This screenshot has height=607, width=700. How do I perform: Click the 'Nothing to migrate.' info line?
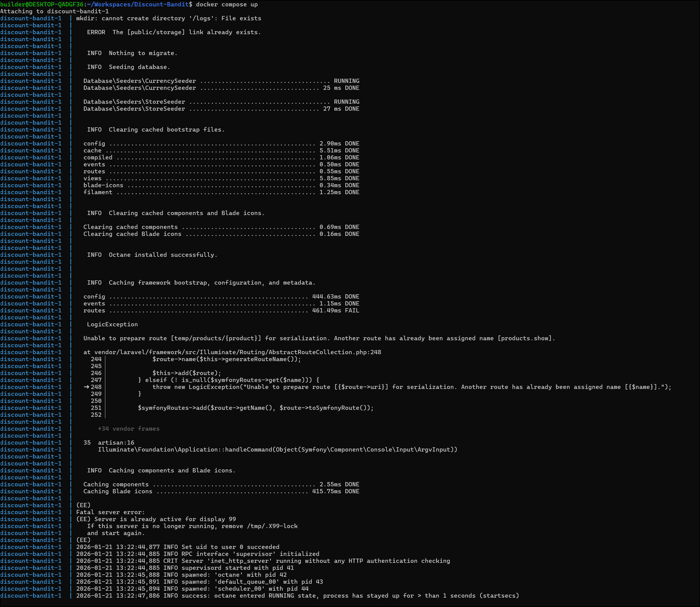point(143,53)
